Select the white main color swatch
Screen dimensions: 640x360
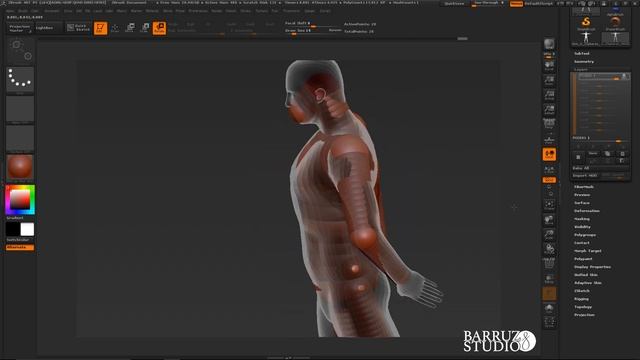27,229
